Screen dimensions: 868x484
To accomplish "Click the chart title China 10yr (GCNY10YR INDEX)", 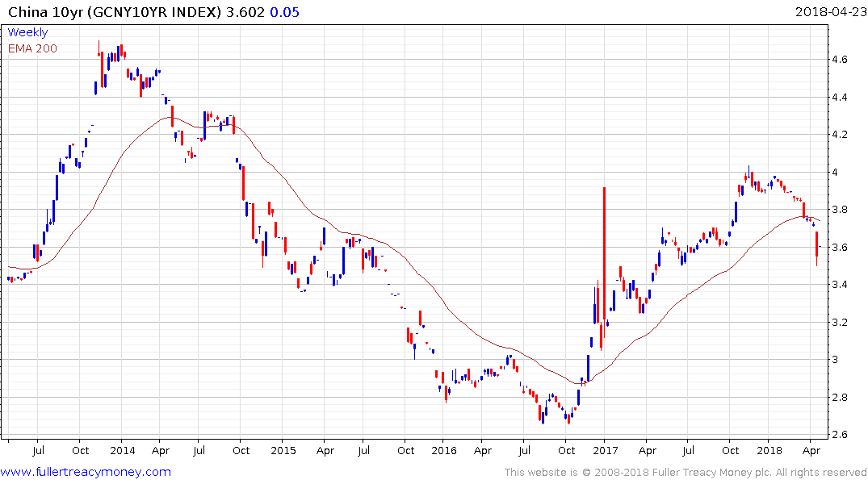I will tap(115, 12).
